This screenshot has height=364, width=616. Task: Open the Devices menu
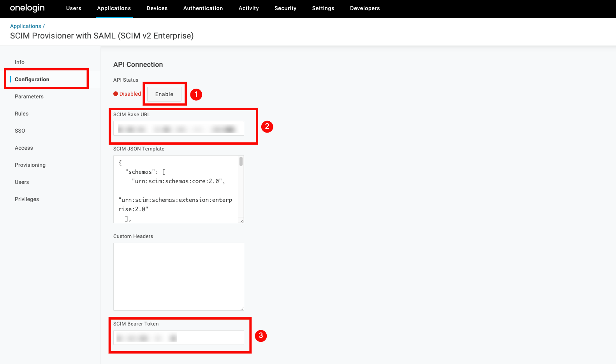click(x=157, y=8)
